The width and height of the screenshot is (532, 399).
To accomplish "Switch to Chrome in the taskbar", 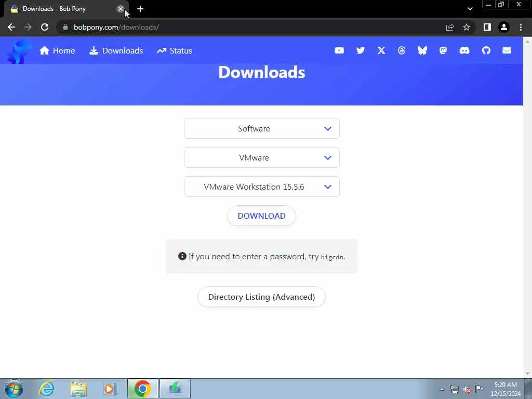I will [142, 389].
